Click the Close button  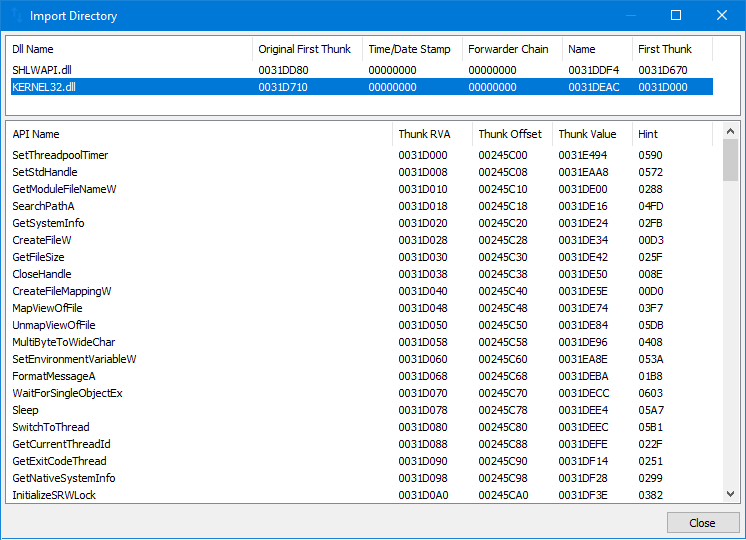[x=702, y=522]
